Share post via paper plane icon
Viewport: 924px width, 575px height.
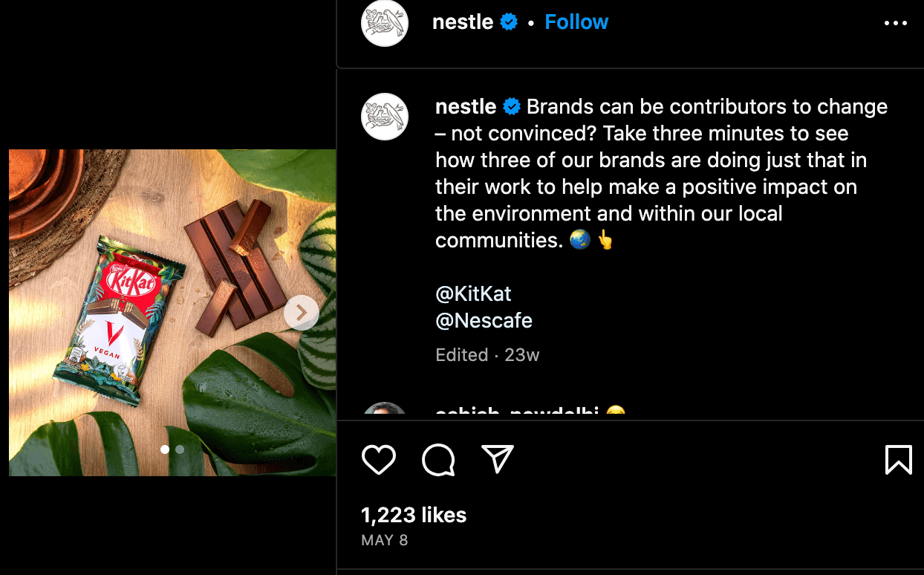[497, 460]
